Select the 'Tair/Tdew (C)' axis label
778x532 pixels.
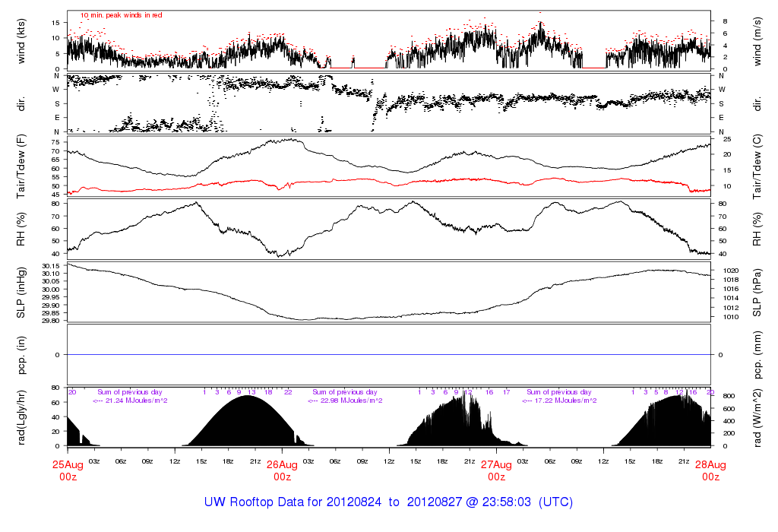[757, 166]
